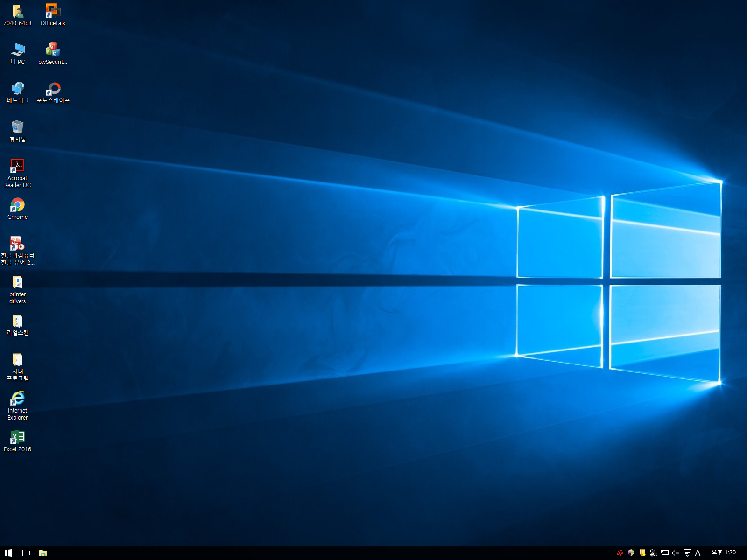Click the Show Desktop strip at taskbar end
This screenshot has width=747, height=560.
(x=745, y=553)
